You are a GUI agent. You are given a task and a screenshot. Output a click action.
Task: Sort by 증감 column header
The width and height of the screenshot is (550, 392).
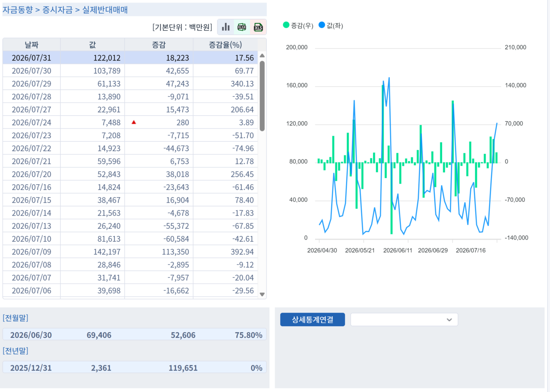pos(159,44)
